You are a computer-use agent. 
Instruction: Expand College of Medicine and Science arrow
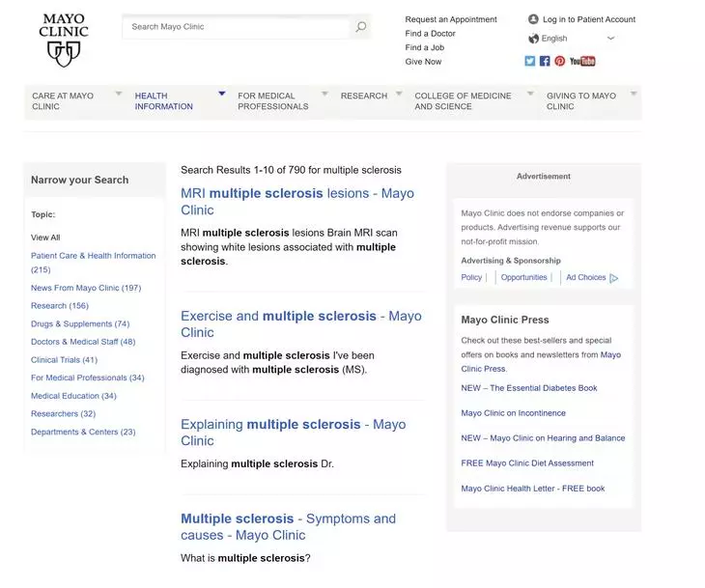(530, 94)
